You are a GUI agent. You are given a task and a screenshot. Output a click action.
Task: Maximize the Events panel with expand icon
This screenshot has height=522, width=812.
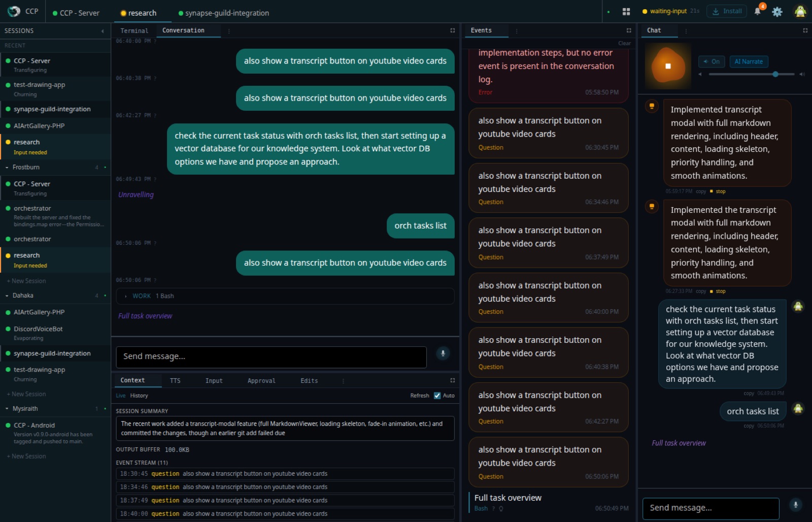(x=629, y=30)
